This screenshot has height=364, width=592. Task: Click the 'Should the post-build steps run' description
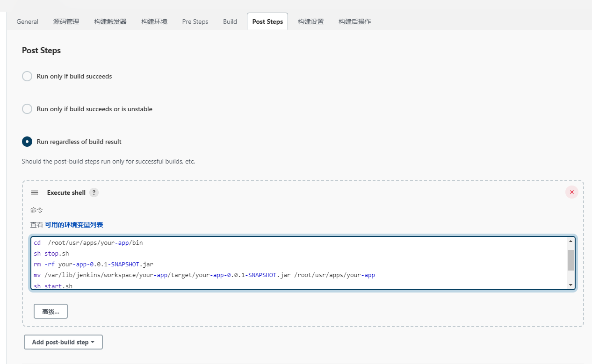click(108, 162)
